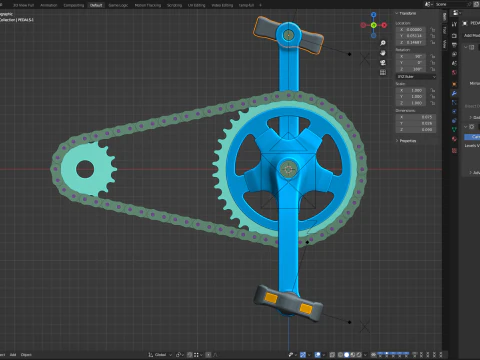Open the Material properties tab
This screenshot has height=360, width=480.
pyautogui.click(x=454, y=139)
